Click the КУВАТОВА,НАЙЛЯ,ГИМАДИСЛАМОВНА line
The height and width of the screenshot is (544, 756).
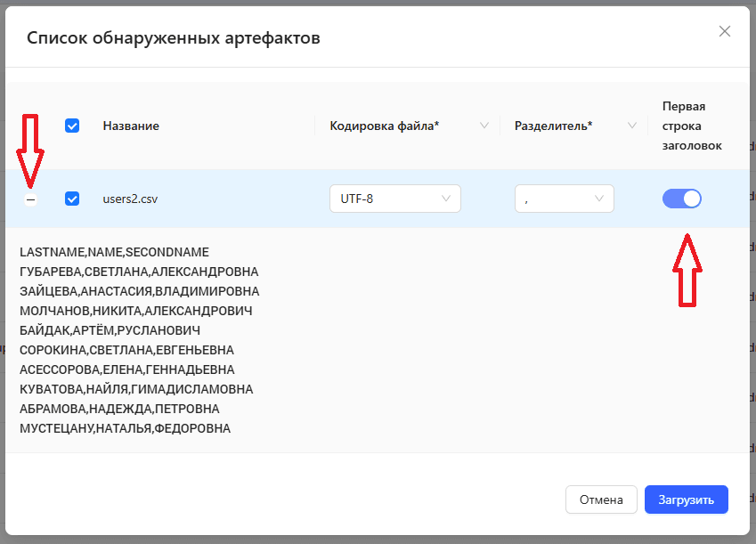[x=136, y=389]
